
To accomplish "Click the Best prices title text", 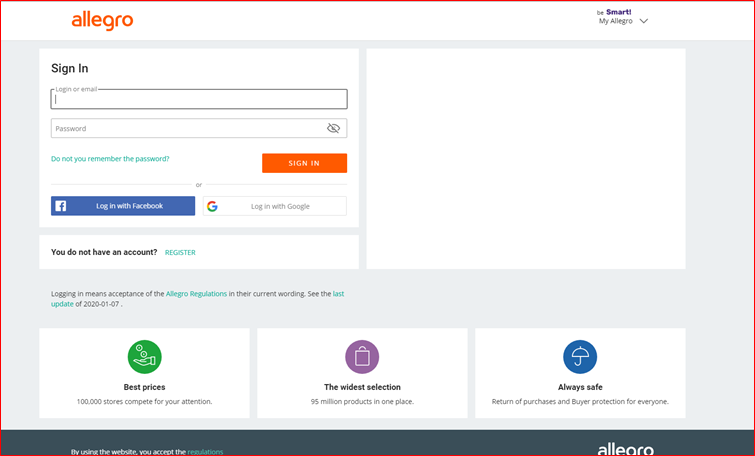I will 144,387.
